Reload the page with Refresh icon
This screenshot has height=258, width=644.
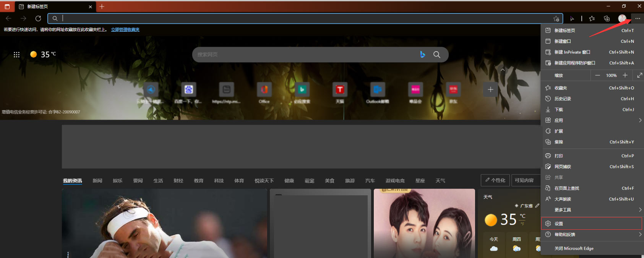pos(38,18)
